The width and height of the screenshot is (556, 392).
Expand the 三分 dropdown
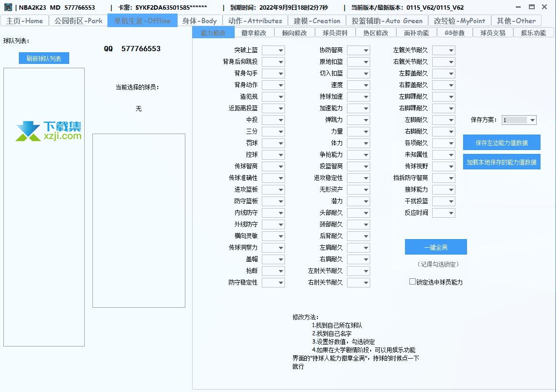[x=273, y=132]
